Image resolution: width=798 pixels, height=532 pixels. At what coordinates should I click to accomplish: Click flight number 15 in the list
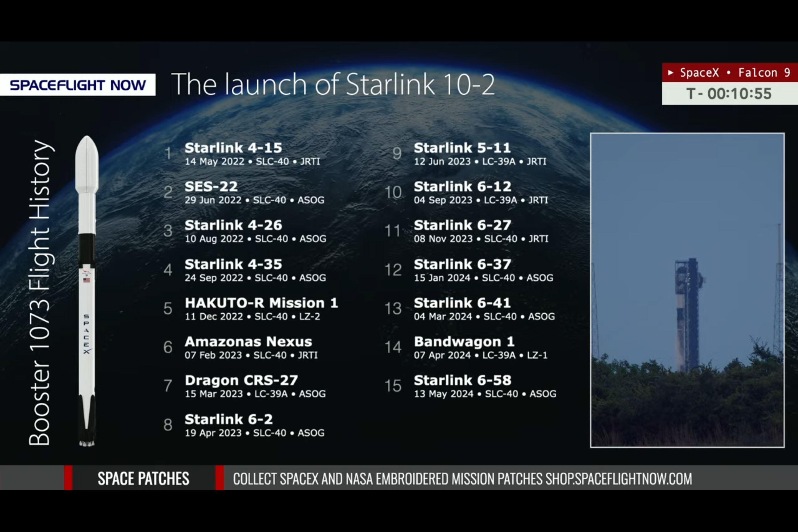coord(393,386)
